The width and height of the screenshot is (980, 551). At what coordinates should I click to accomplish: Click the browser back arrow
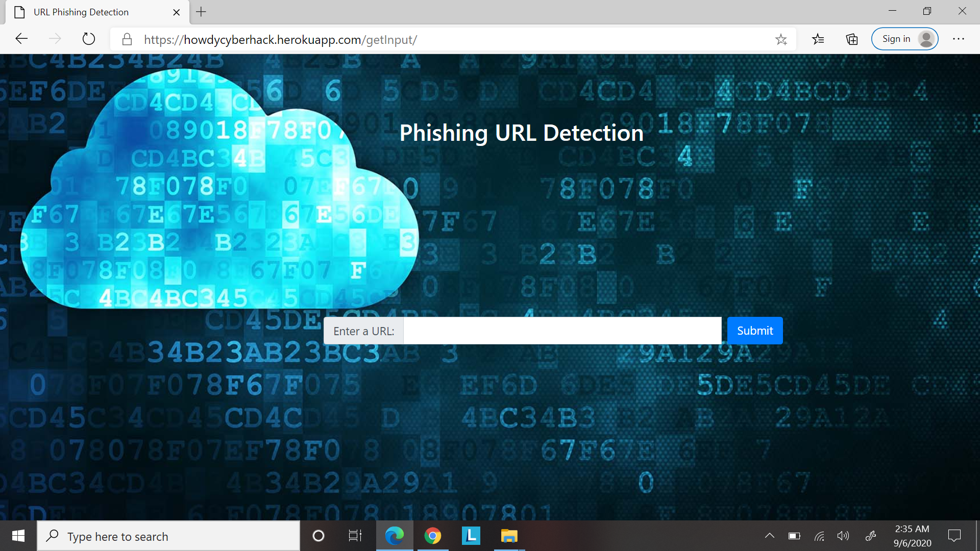(21, 39)
